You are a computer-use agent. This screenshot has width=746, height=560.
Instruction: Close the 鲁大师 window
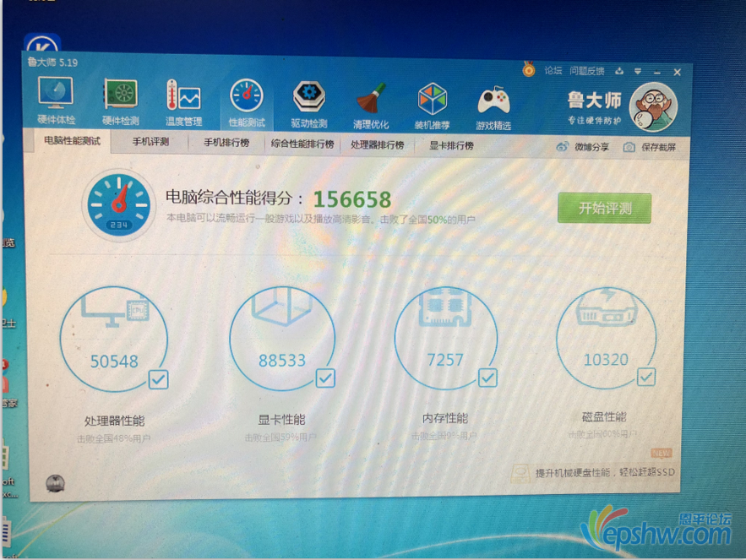point(677,73)
